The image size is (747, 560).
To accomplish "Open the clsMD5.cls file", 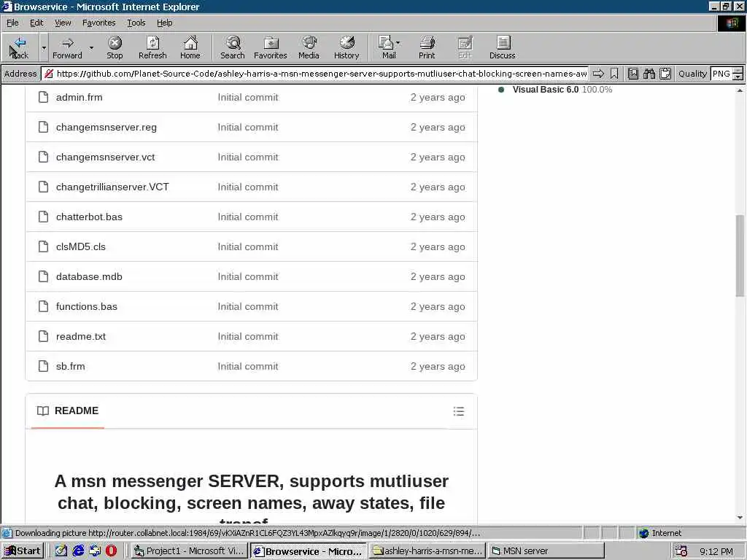I will 80,246.
